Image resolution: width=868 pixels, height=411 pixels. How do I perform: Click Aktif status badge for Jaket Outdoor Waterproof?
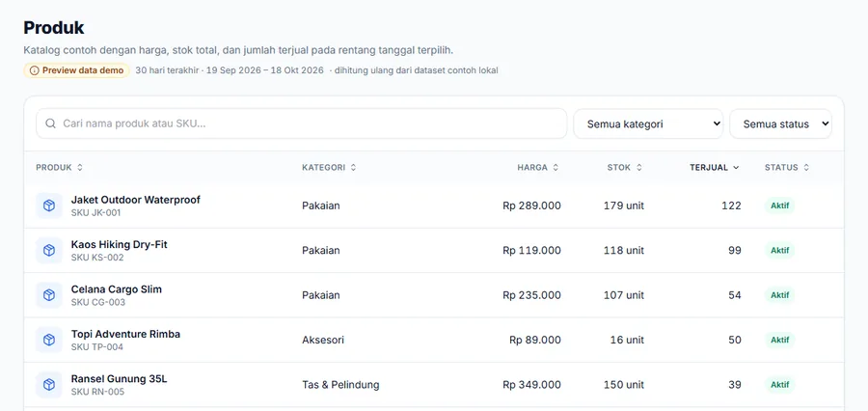click(779, 205)
